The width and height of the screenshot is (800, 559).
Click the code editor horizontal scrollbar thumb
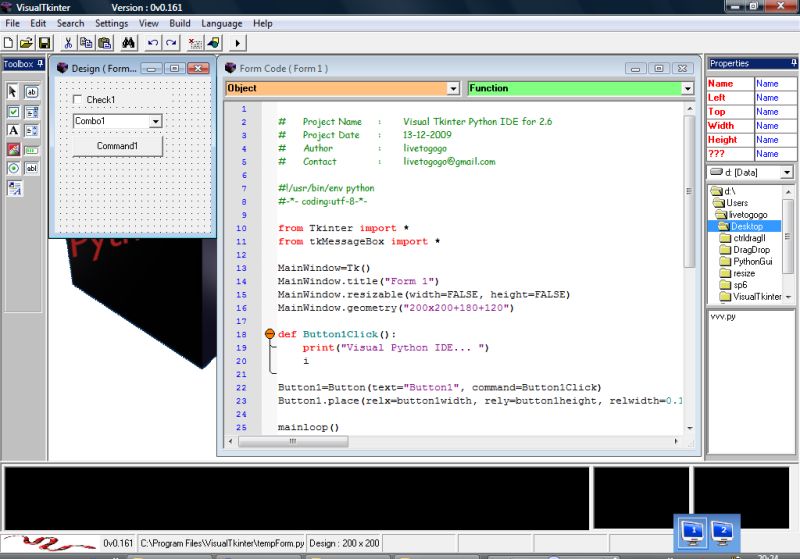click(293, 441)
